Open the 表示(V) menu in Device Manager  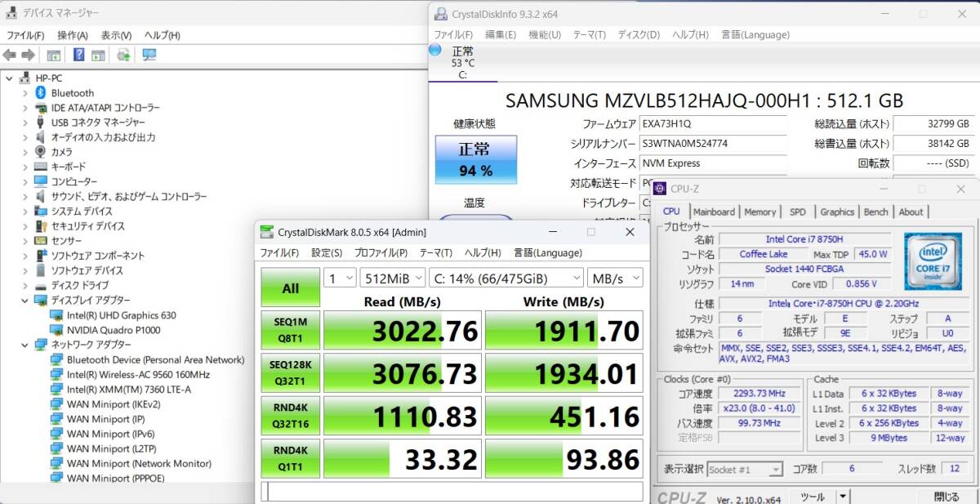116,35
